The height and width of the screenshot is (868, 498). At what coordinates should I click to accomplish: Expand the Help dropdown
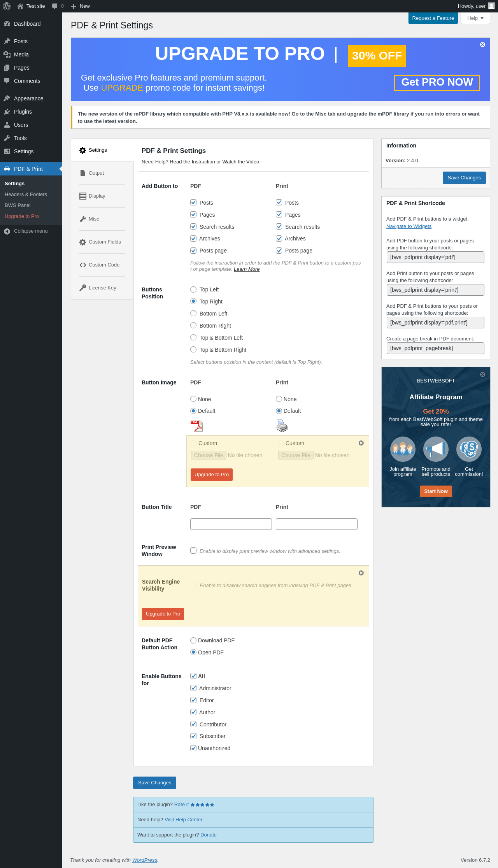tap(475, 18)
